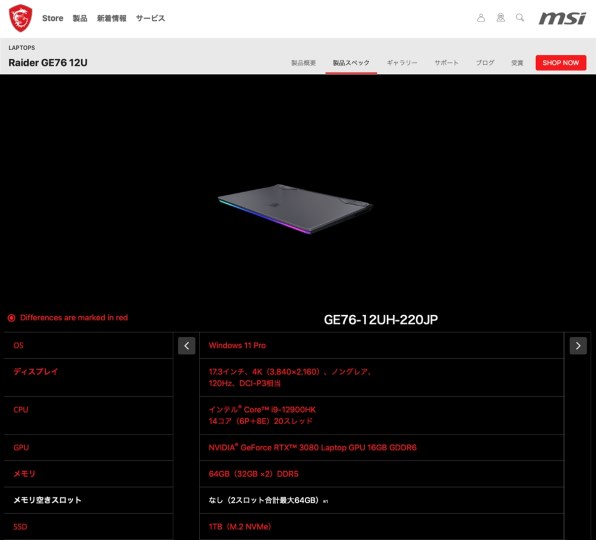Toggle the 'Differences are marked in red' radio
The image size is (596, 540).
(11, 318)
